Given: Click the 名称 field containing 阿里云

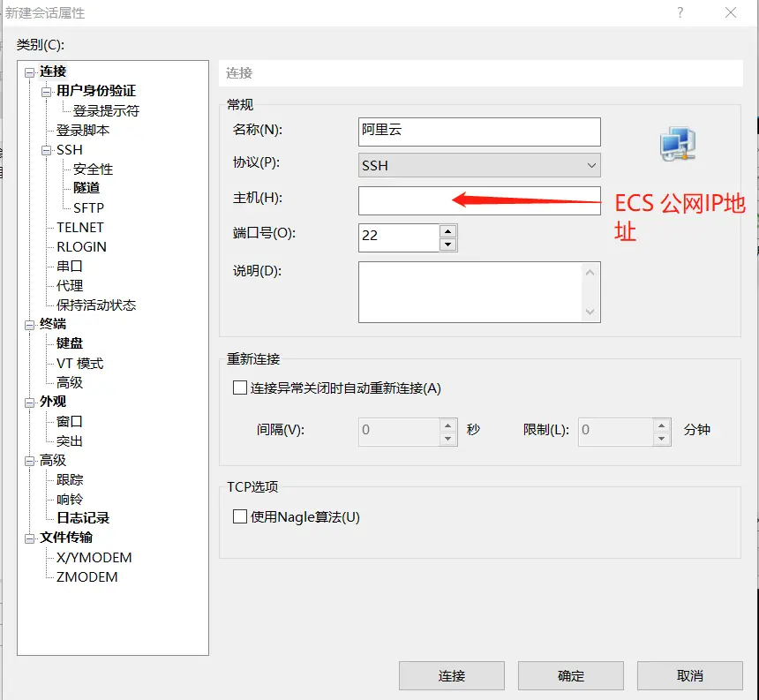Looking at the screenshot, I should tap(479, 132).
